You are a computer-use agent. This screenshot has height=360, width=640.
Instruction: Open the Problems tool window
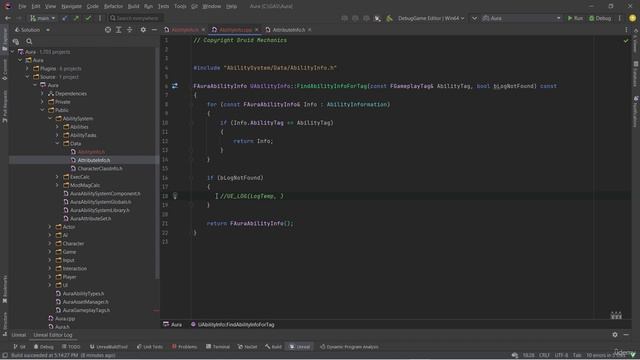[x=184, y=347]
